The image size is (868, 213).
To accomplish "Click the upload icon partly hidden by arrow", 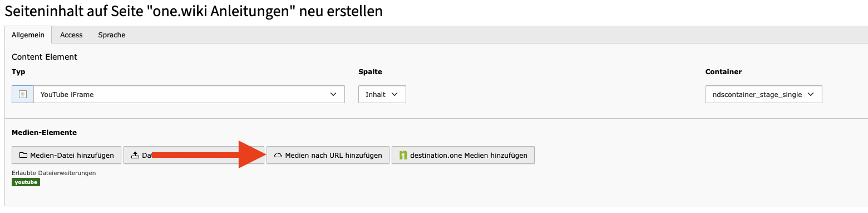I will [135, 156].
